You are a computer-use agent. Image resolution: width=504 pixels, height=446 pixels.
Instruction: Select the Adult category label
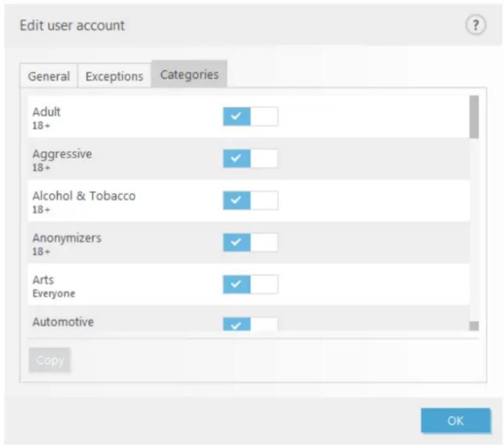coord(46,111)
